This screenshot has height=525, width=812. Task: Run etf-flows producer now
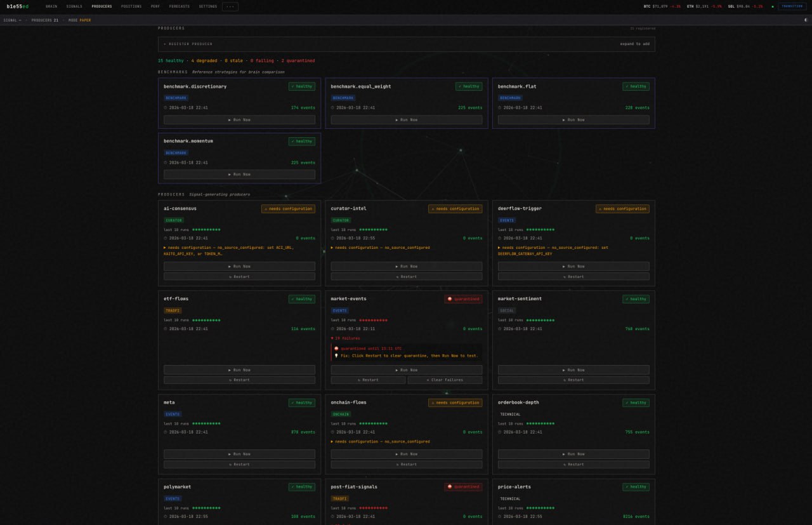click(x=239, y=369)
